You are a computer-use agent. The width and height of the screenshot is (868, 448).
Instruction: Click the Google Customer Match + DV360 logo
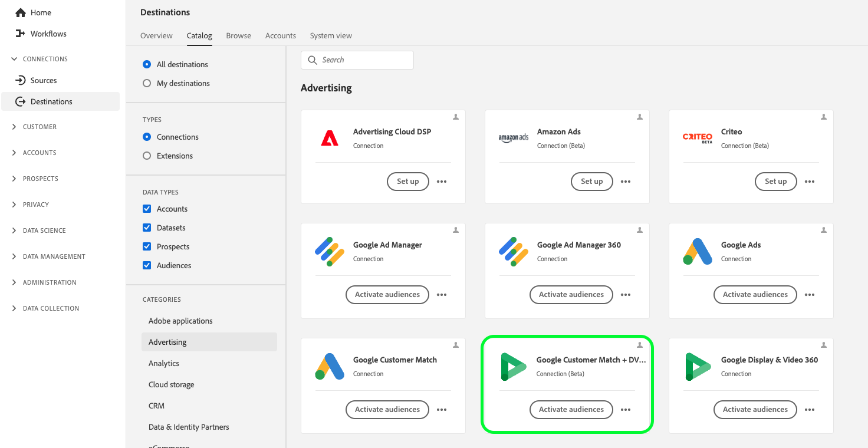pyautogui.click(x=513, y=366)
